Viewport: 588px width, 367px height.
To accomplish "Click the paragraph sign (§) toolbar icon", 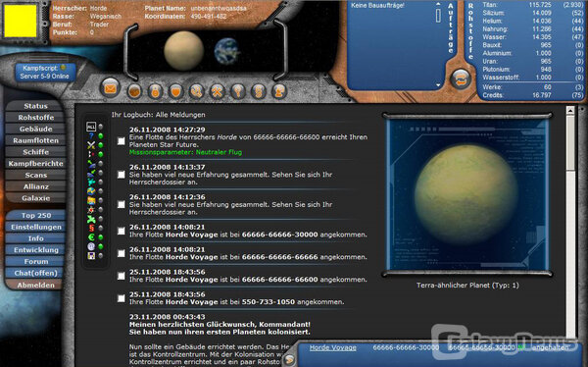I will (258, 90).
